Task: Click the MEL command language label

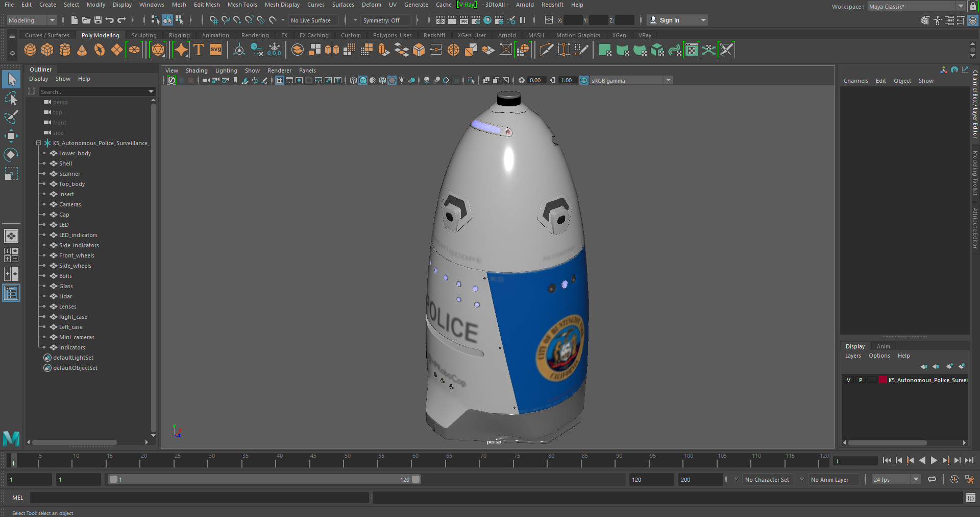Action: click(x=18, y=498)
